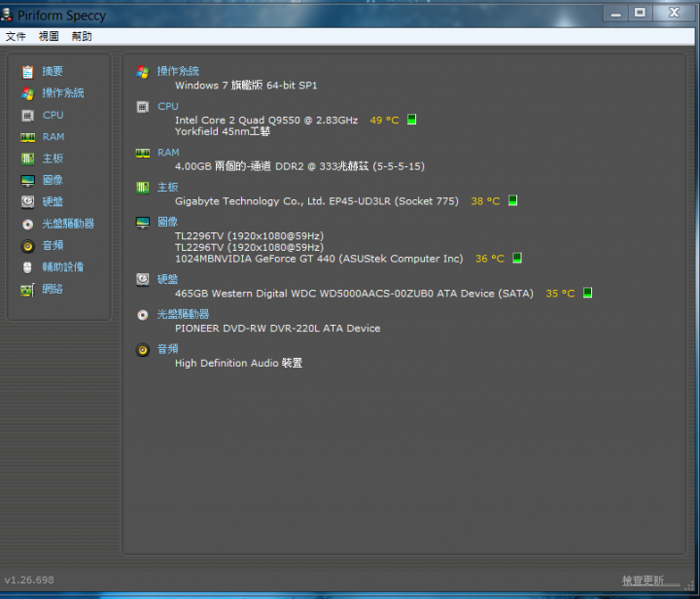Click the 摘要 clipboard icon in sidebar
700x599 pixels.
coord(27,71)
